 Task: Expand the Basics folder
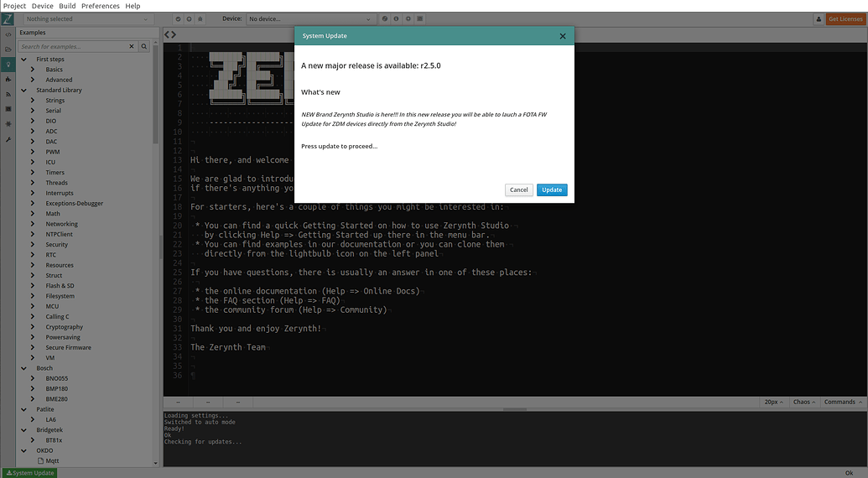coord(33,70)
